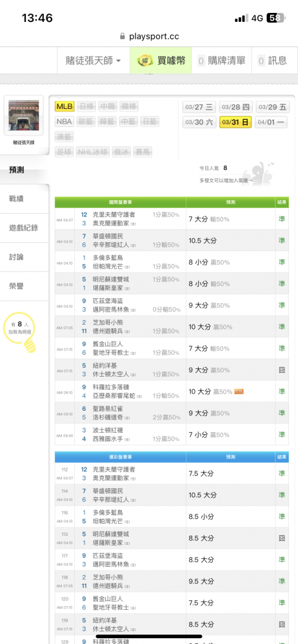
Task: Tap the cellular signal bars icon
Action: pos(241,18)
